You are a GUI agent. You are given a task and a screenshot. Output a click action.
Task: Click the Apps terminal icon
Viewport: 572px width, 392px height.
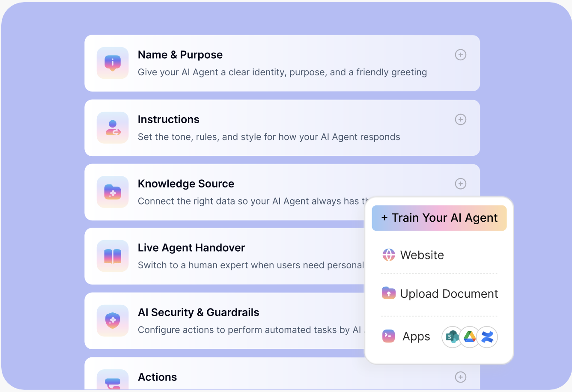[389, 336]
